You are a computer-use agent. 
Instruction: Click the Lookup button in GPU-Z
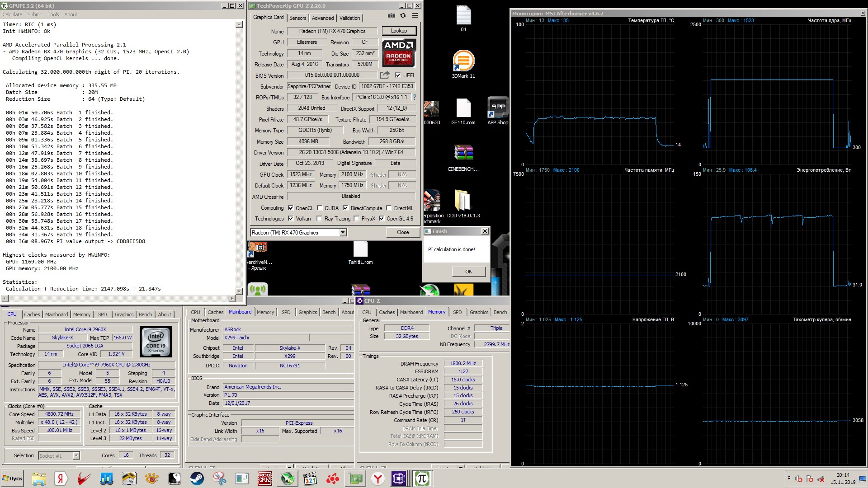[399, 31]
